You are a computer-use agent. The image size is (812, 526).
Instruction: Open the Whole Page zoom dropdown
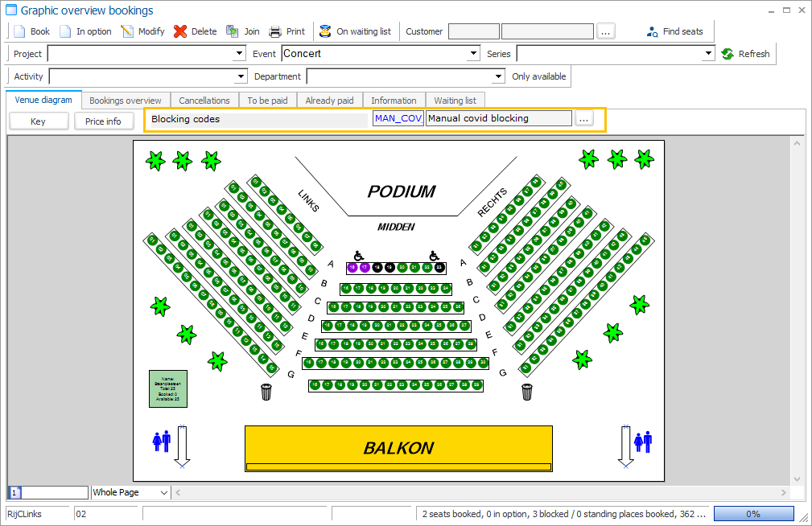pos(130,491)
